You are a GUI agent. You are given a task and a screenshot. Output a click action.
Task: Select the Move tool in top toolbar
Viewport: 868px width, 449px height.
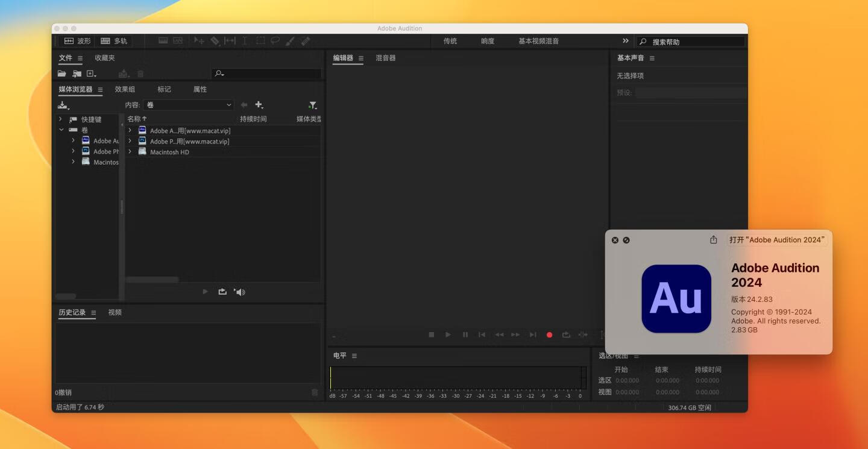coord(200,41)
